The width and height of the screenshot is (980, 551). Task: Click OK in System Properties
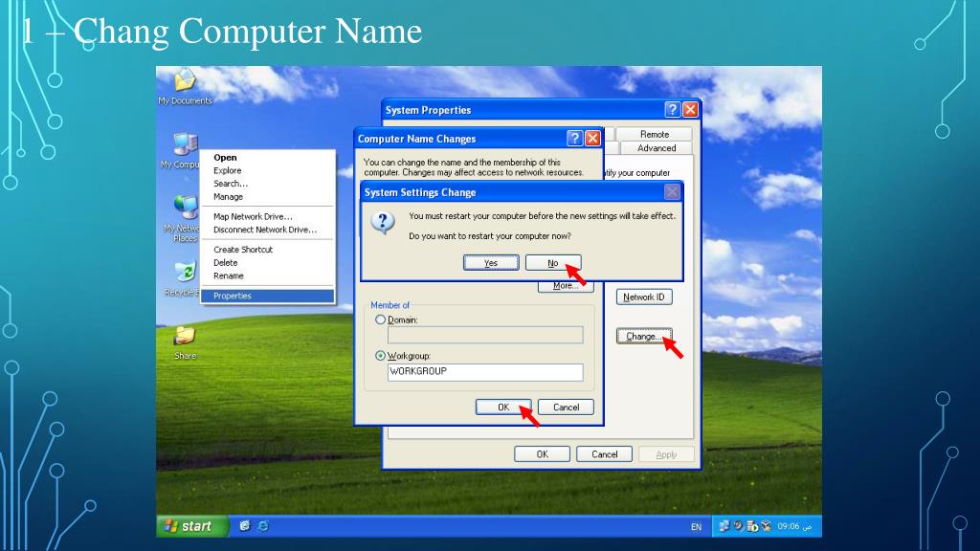coord(543,454)
